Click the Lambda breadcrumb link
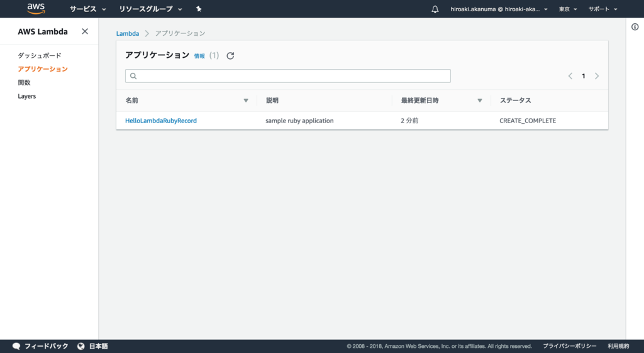The image size is (644, 353). point(127,34)
